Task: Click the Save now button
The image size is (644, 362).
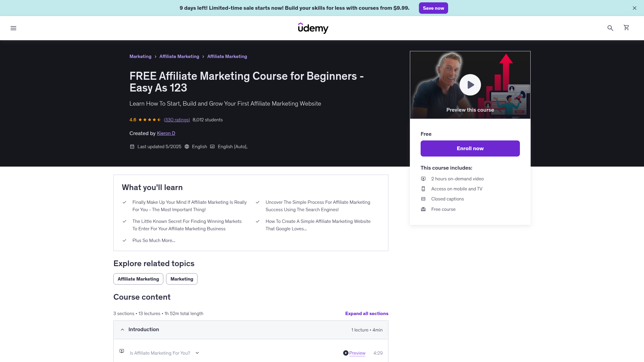Action: point(433,8)
